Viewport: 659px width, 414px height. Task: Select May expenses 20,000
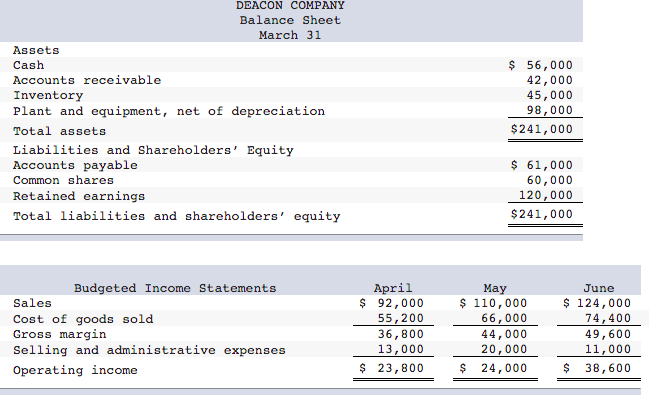pyautogui.click(x=504, y=349)
